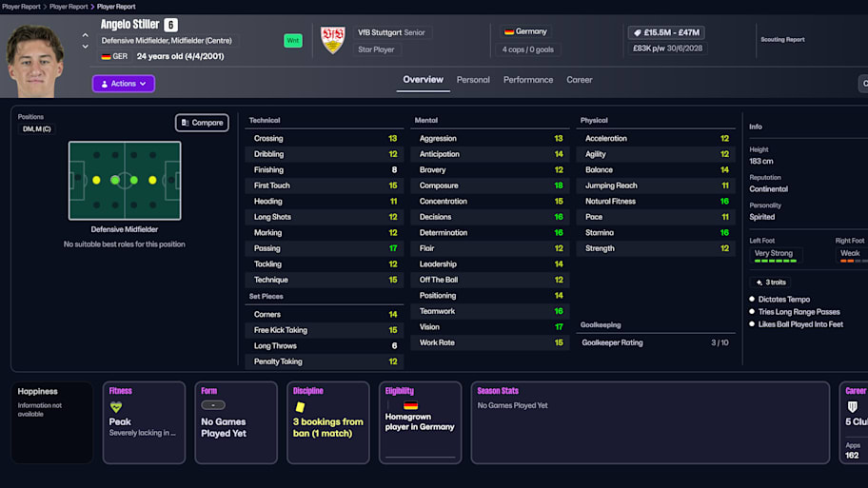Viewport: 868px width, 488px height.
Task: Click the pitch positions diagram
Action: point(125,181)
